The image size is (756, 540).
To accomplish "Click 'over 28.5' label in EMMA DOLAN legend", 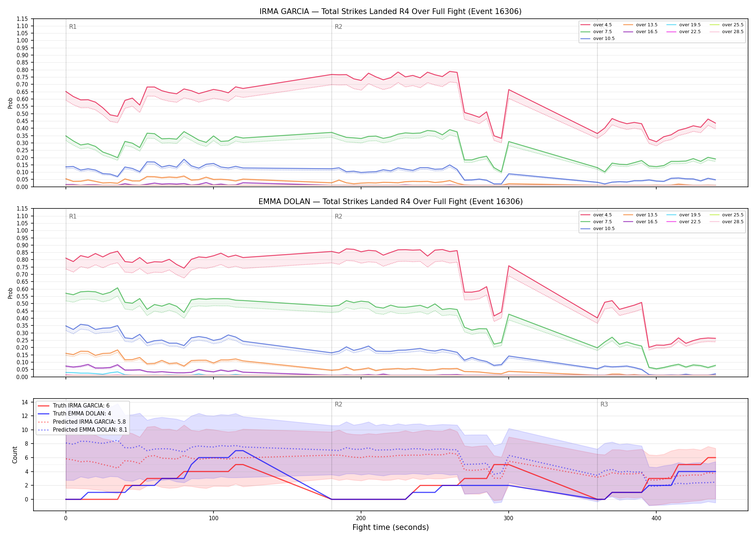I will click(733, 222).
